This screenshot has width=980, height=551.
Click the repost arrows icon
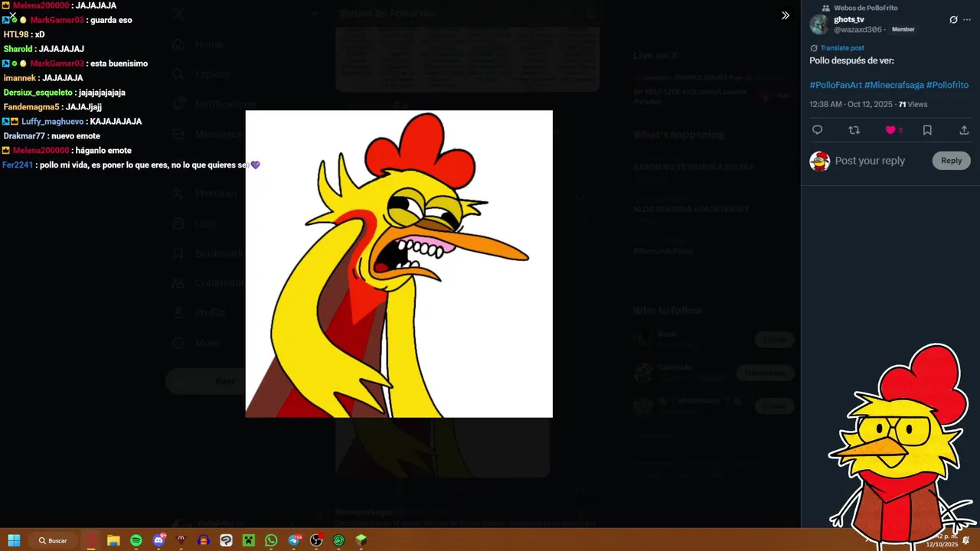click(x=854, y=130)
